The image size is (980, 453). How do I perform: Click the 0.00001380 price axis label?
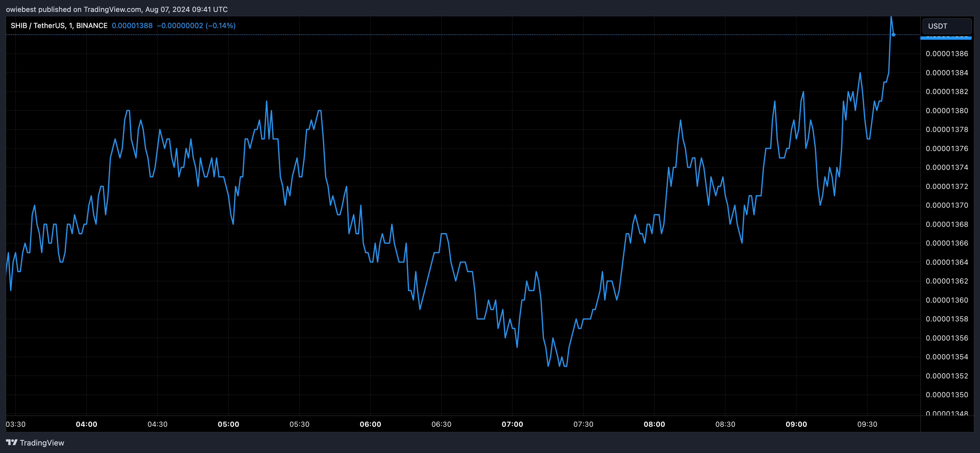click(x=947, y=110)
